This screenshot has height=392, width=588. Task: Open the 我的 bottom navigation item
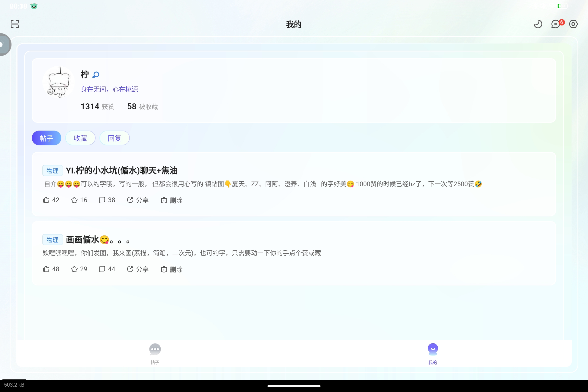[433, 353]
